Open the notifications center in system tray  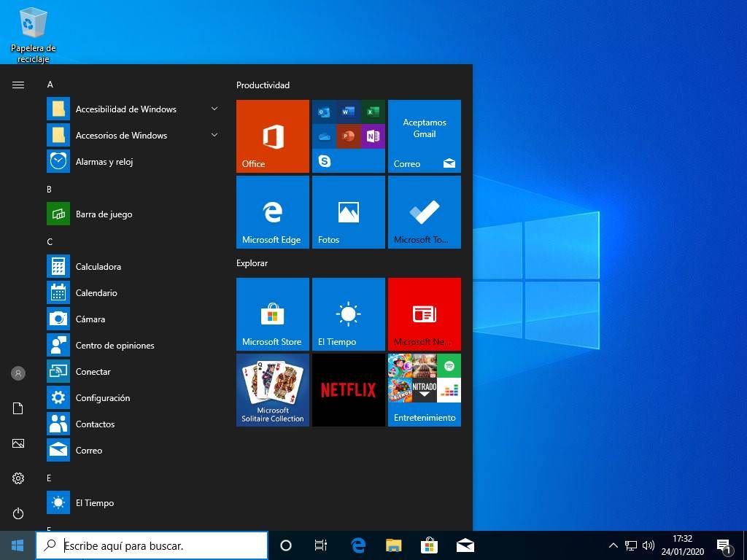coord(724,545)
